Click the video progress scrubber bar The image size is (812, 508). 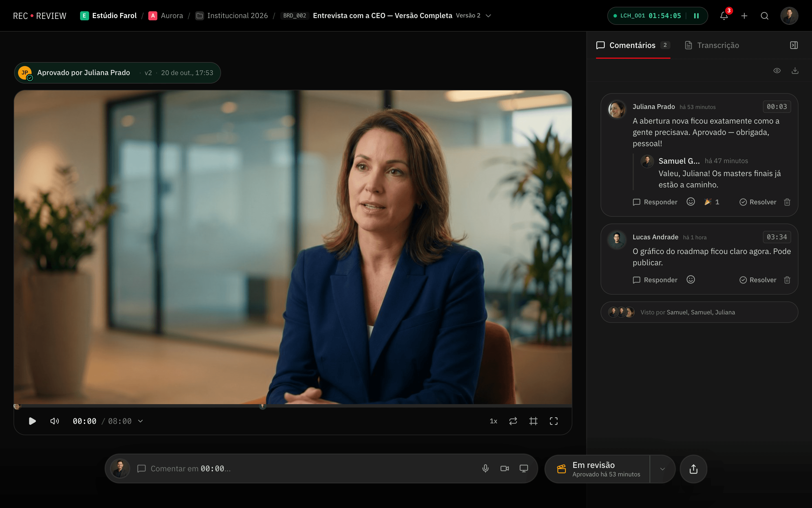293,406
